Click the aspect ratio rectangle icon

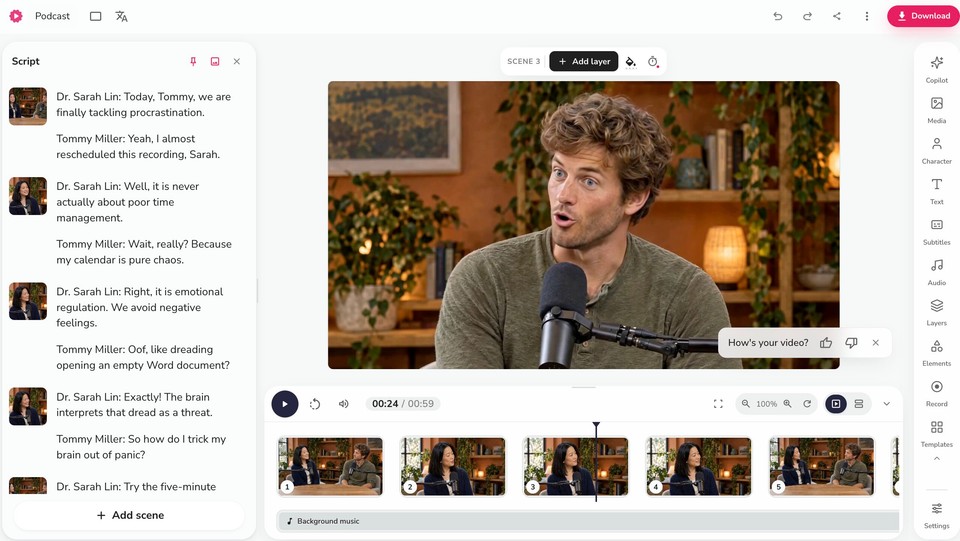point(96,16)
